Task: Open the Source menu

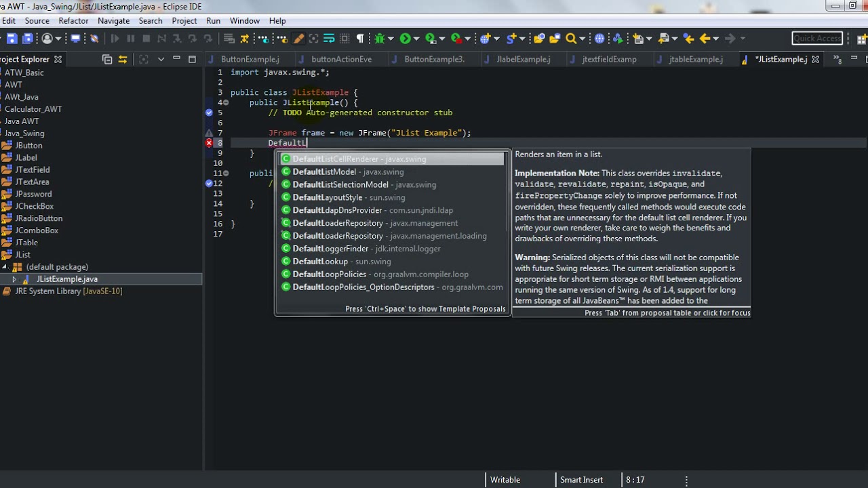Action: tap(37, 21)
